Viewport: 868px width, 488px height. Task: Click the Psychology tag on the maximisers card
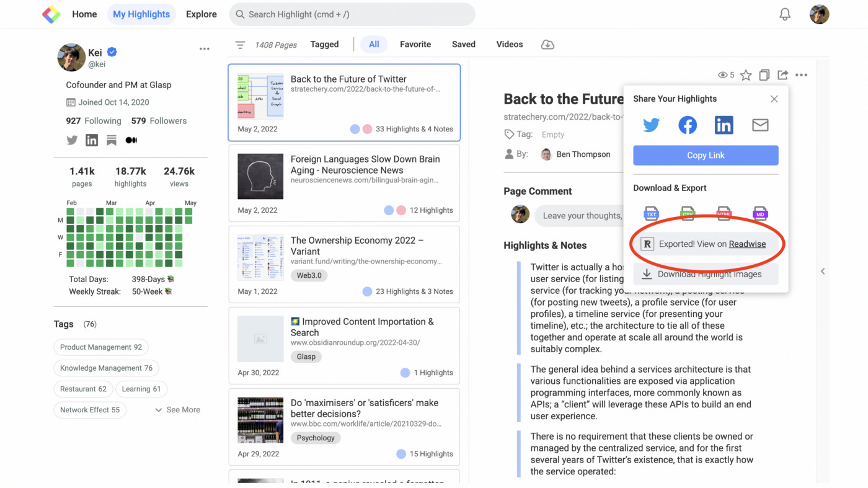pos(316,438)
